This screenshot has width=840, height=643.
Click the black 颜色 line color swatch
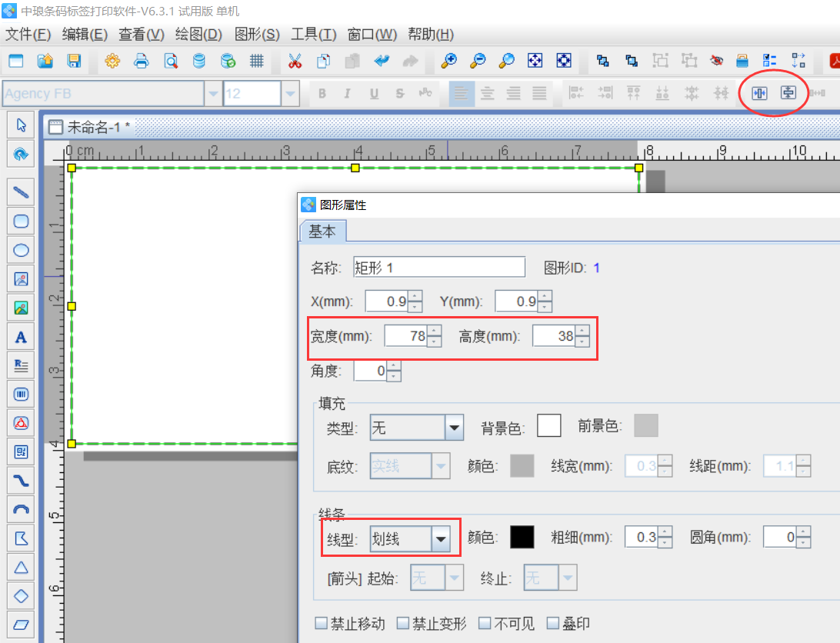point(522,537)
